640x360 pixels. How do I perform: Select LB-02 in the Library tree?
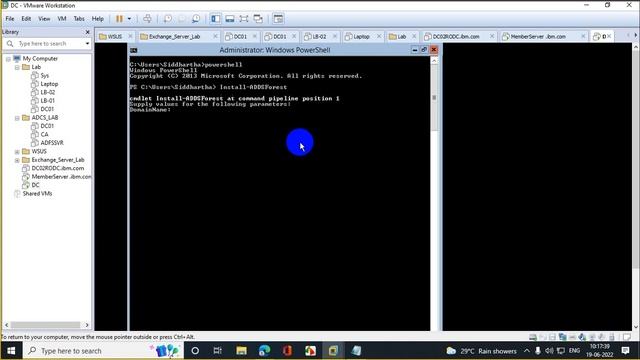[x=47, y=92]
